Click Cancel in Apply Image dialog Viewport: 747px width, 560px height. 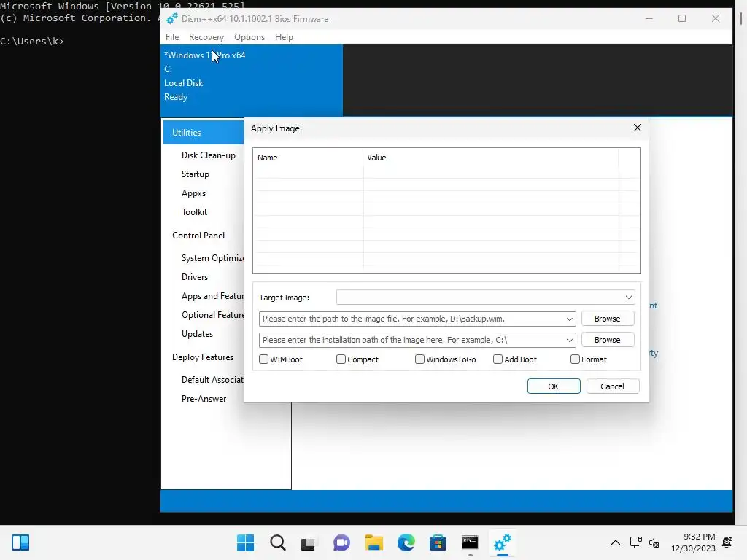pos(613,386)
